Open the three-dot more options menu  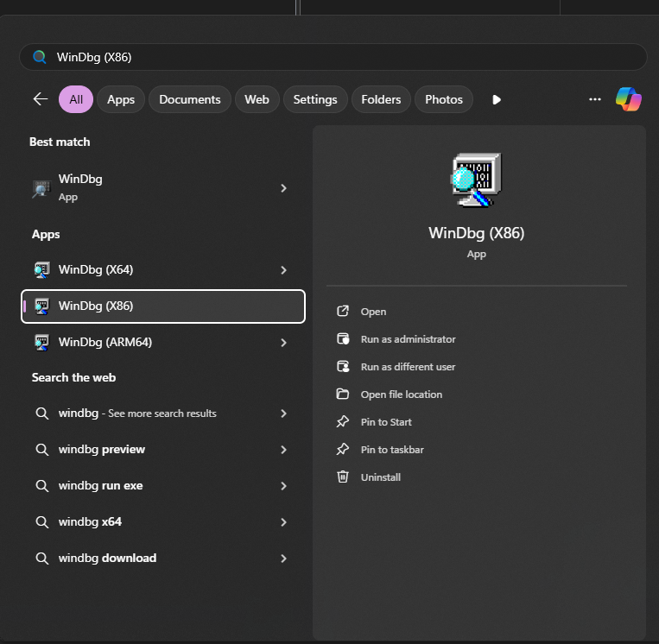pos(595,99)
